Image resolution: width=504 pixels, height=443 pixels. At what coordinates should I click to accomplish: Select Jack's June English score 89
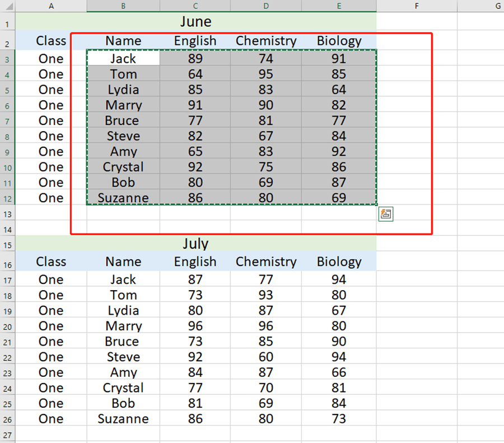pos(195,58)
